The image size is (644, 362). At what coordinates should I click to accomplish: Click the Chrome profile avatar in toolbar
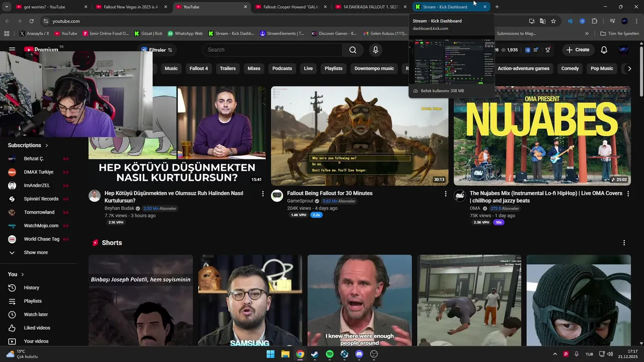[x=624, y=21]
